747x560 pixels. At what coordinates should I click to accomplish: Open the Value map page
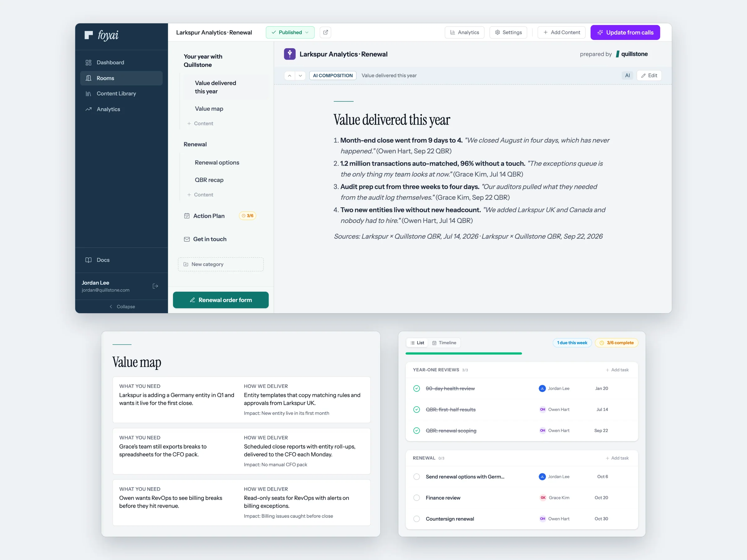[209, 109]
